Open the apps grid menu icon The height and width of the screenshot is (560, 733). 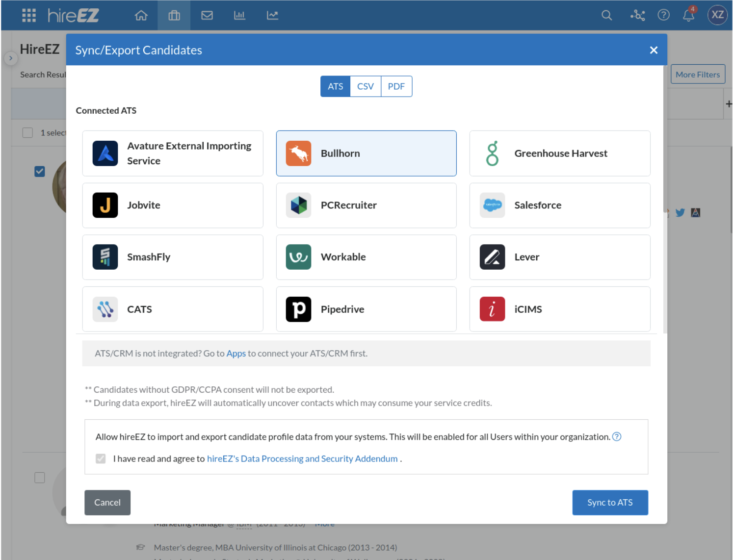point(29,16)
